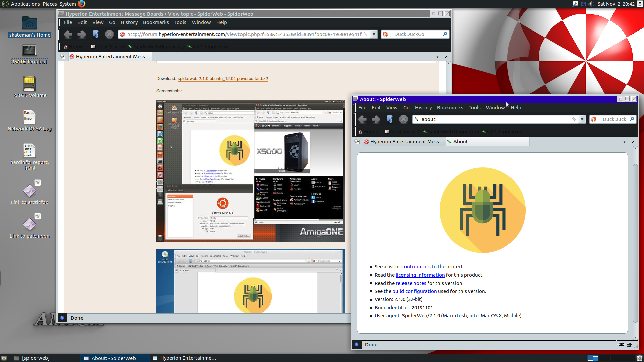Screen dimensions: 644x362
Task: Open the File menu in the About window
Action: [x=362, y=108]
